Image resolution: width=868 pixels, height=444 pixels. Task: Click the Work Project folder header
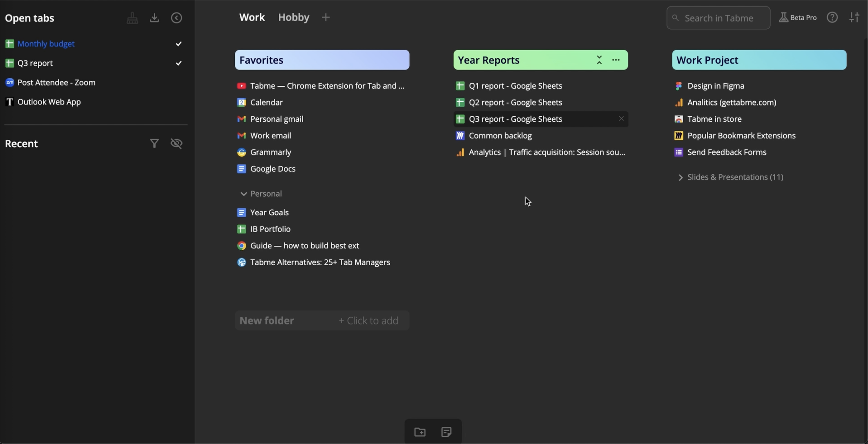[x=759, y=60]
